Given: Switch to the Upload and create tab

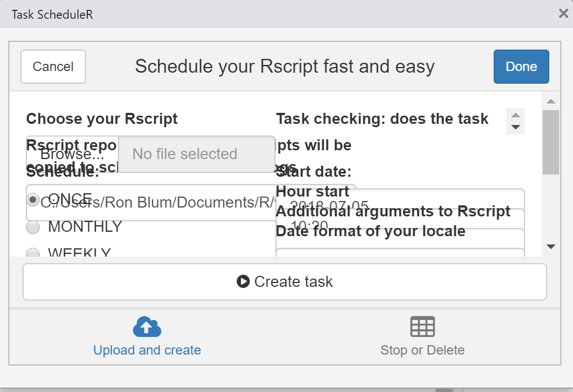Looking at the screenshot, I should coord(147,336).
